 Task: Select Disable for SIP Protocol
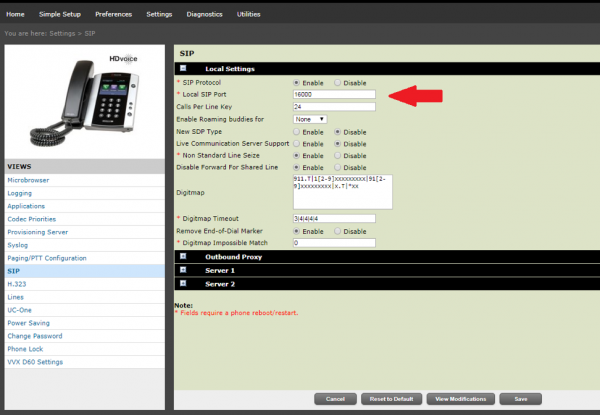[x=338, y=83]
